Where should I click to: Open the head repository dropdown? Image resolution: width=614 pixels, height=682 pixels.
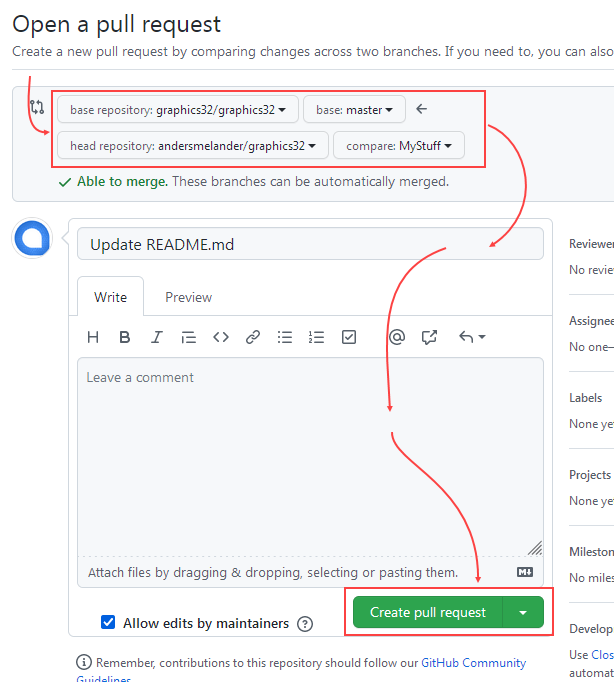click(x=193, y=146)
